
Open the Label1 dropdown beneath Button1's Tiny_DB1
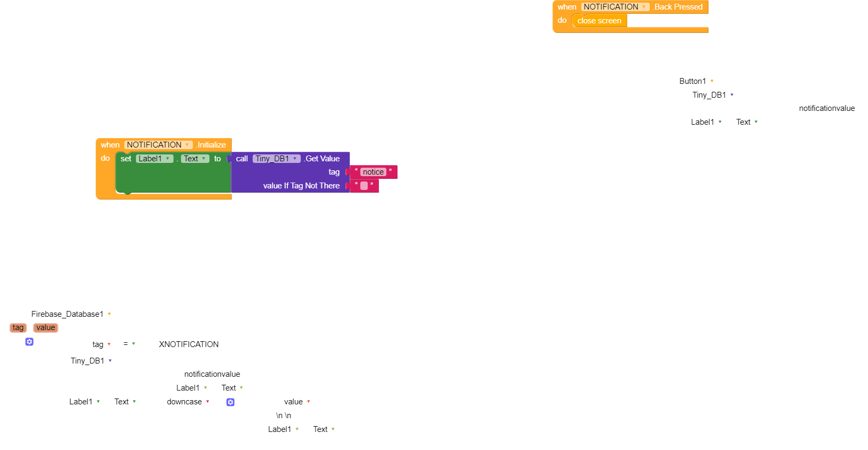click(x=706, y=122)
